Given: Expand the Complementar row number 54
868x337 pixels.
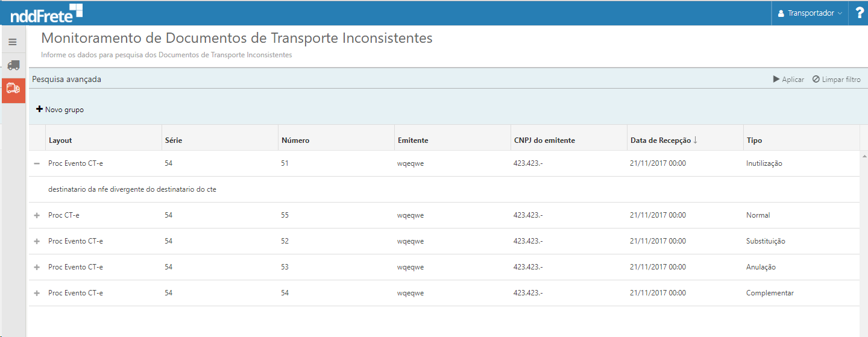Looking at the screenshot, I should [37, 293].
